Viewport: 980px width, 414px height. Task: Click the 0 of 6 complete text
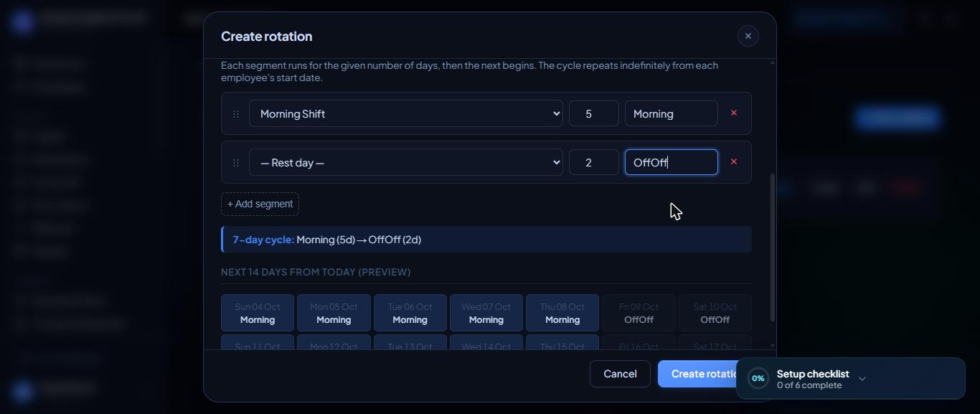(x=809, y=385)
